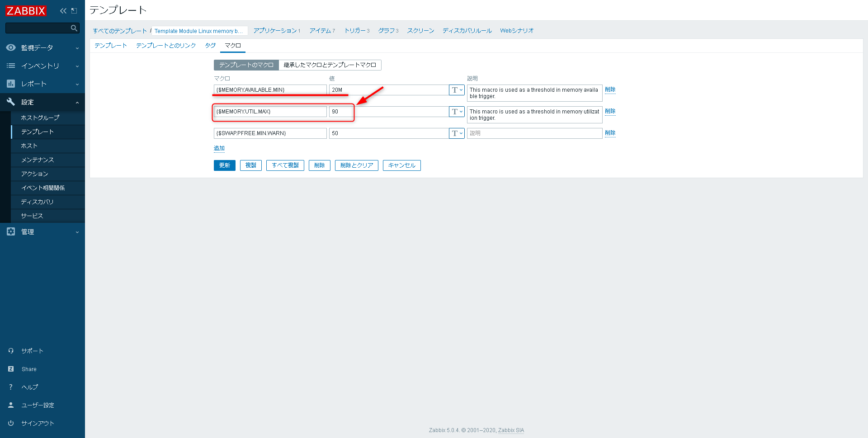This screenshot has width=868, height=438.
Task: Remove the SWAP.PFREE.MIN.WARN macro row
Action: [610, 133]
